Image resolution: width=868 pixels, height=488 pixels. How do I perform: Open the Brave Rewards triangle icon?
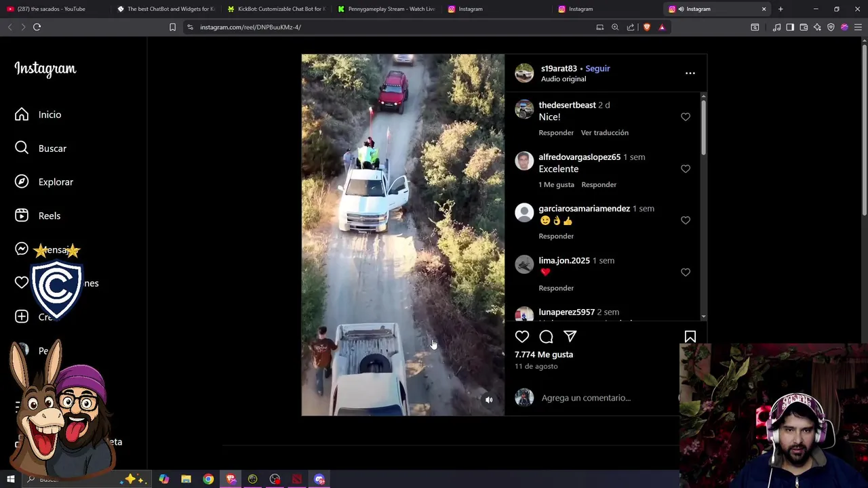tap(662, 27)
